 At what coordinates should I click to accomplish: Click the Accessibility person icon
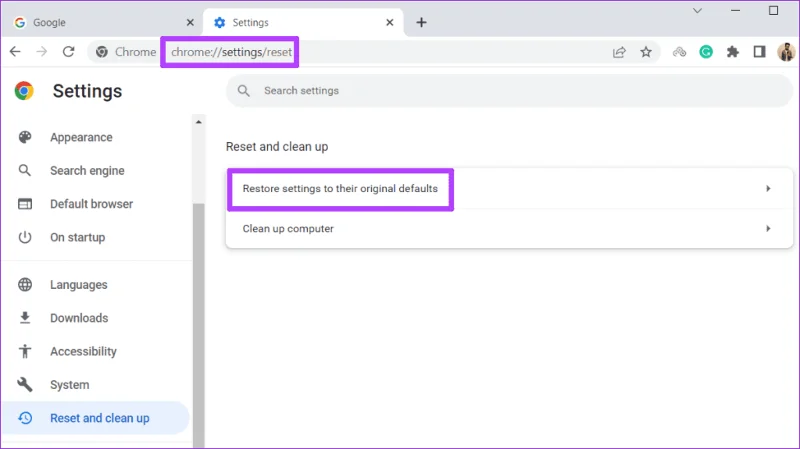point(24,351)
